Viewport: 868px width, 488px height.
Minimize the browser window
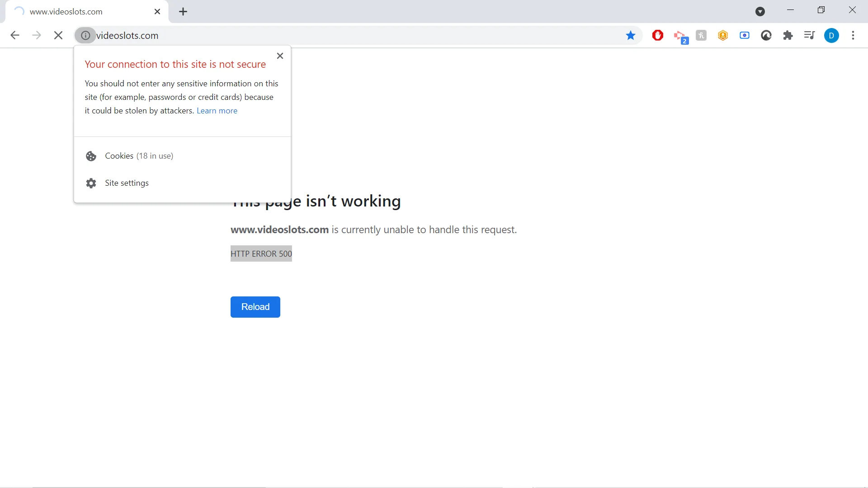click(791, 10)
